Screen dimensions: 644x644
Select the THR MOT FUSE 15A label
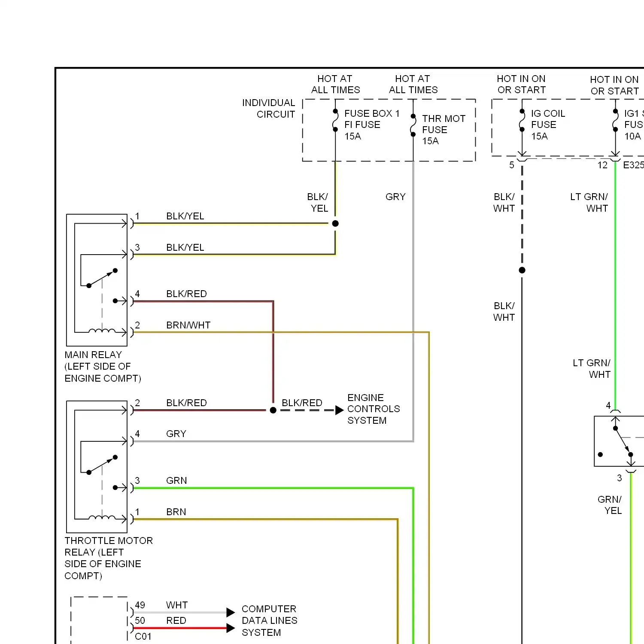tap(444, 130)
